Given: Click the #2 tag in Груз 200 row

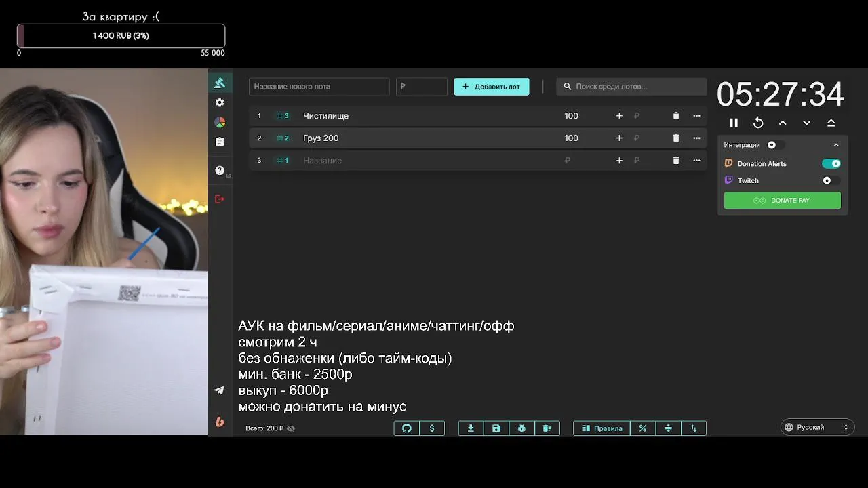Looking at the screenshot, I should [283, 138].
